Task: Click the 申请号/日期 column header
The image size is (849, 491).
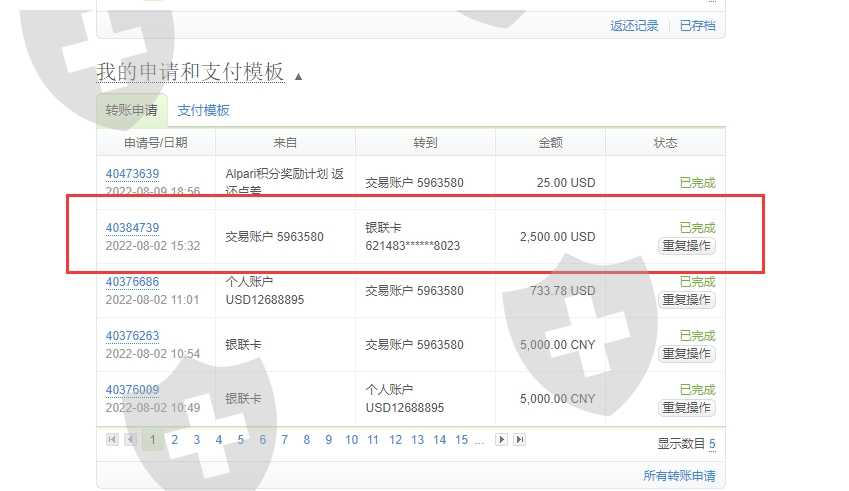Action: [156, 143]
